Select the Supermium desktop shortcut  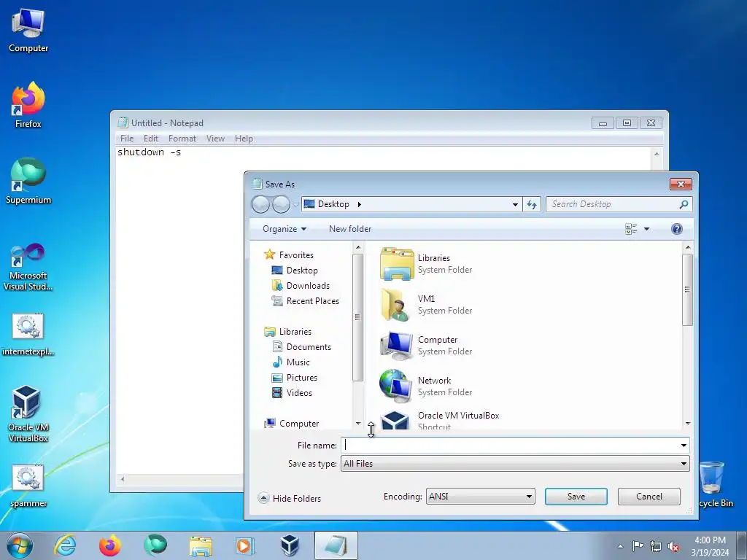[28, 181]
